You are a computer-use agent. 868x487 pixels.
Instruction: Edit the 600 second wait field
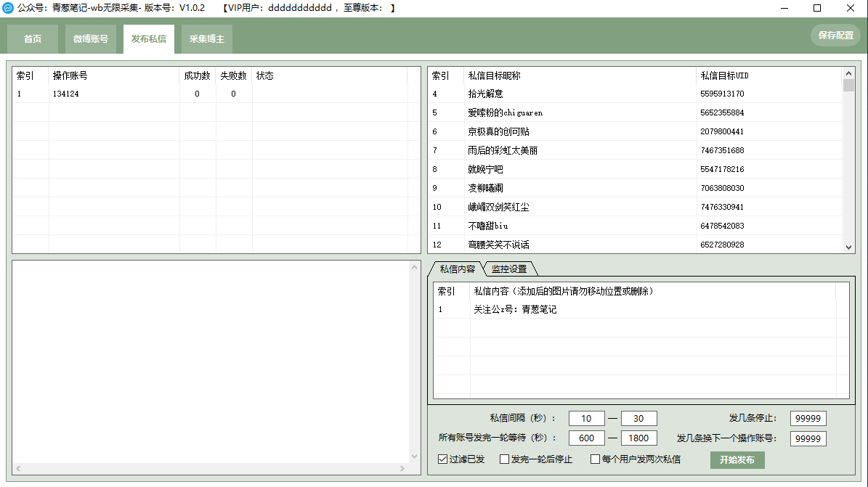point(586,438)
